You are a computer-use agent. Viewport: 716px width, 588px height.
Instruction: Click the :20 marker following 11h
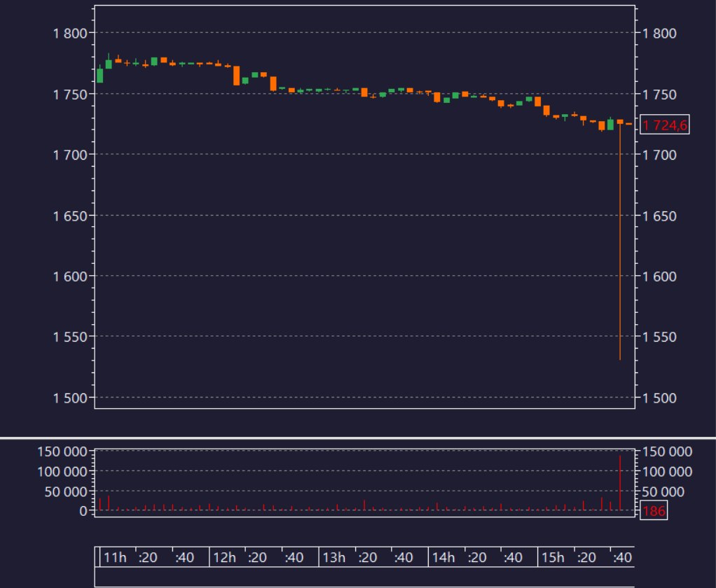[x=148, y=557]
